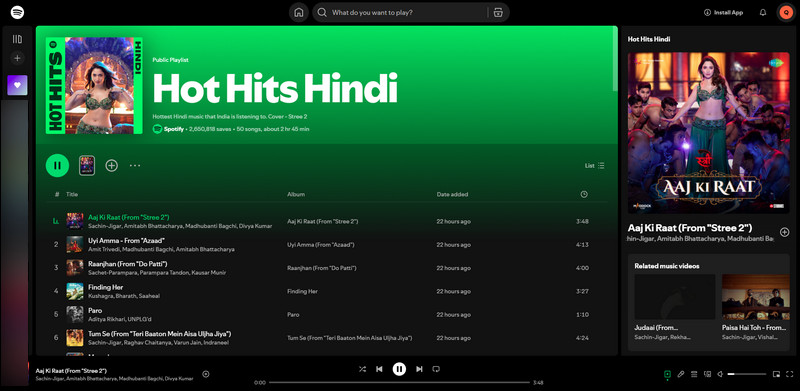
Task: Open song title in bottom player bar
Action: pos(71,371)
